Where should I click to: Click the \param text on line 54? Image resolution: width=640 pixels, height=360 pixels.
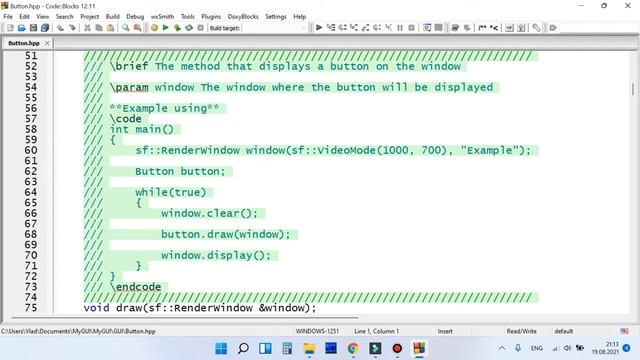(x=129, y=87)
